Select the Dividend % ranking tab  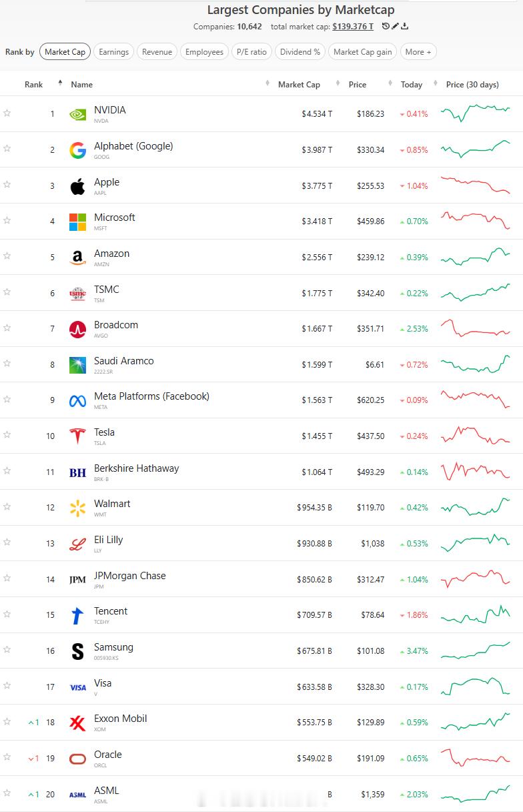pos(301,51)
